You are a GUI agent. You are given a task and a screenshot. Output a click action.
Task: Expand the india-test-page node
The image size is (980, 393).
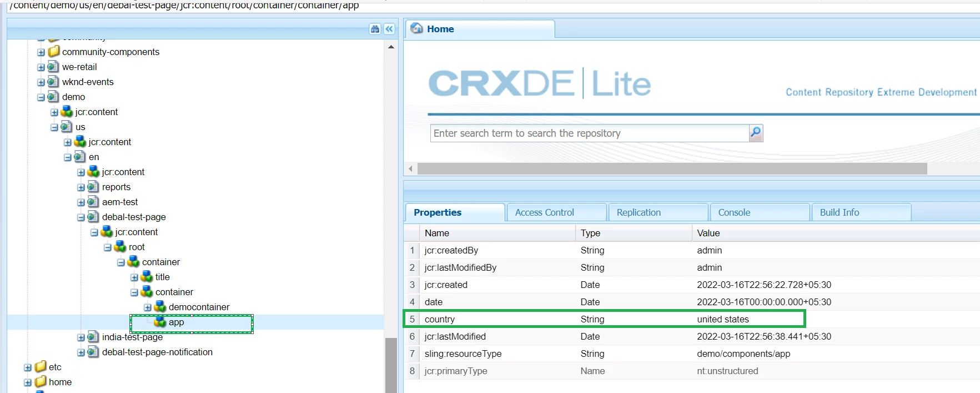tap(81, 337)
